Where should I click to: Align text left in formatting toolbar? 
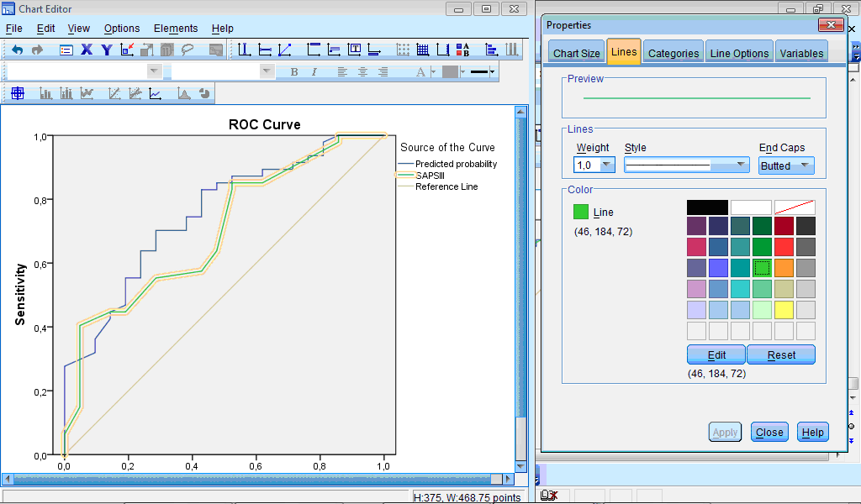(342, 72)
